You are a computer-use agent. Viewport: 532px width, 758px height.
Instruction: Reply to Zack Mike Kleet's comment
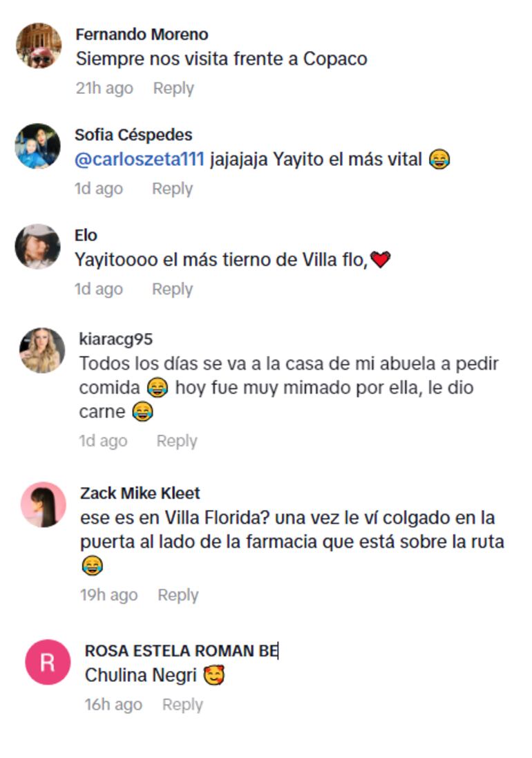pyautogui.click(x=178, y=596)
